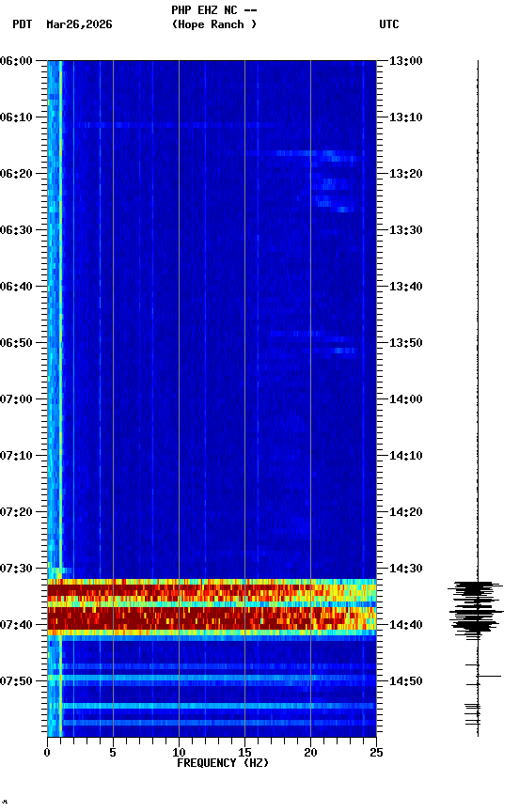Image resolution: width=519 pixels, height=812 pixels.
Task: Click the 14:30 UTC time label
Action: pos(406,569)
